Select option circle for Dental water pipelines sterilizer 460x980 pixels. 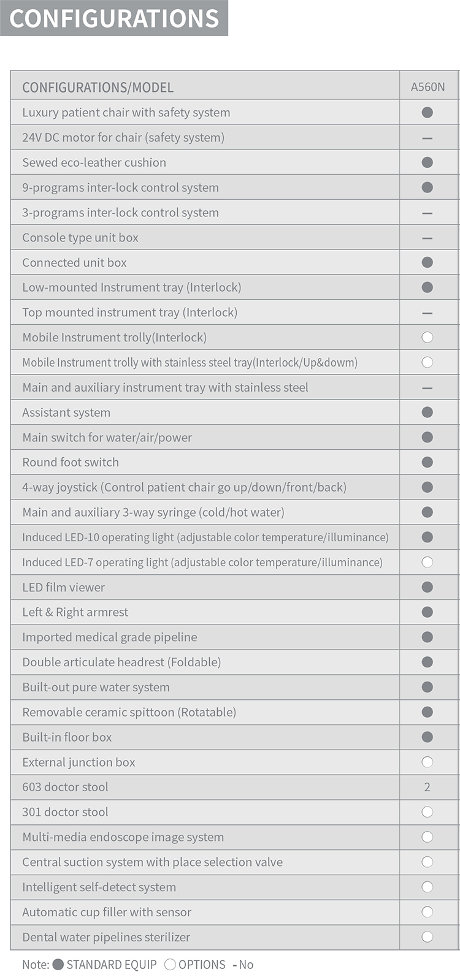tap(427, 936)
